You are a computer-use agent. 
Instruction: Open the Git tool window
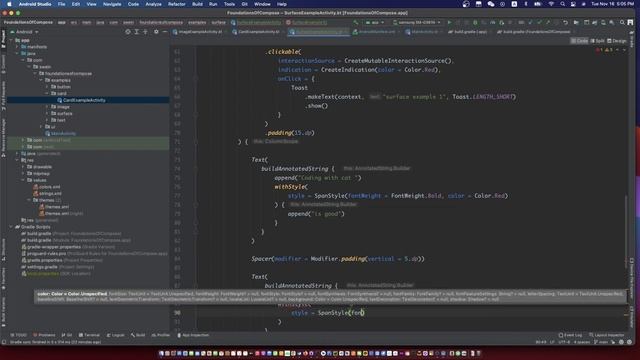[67, 335]
